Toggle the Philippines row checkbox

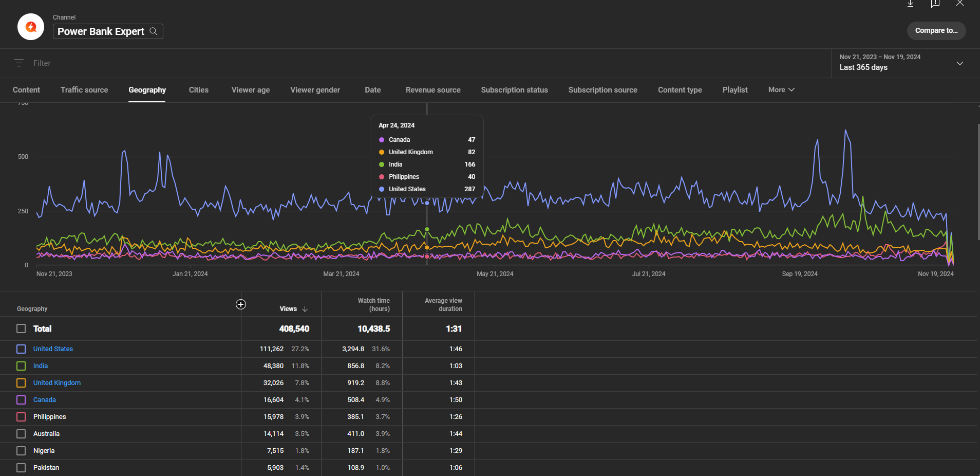coord(21,417)
